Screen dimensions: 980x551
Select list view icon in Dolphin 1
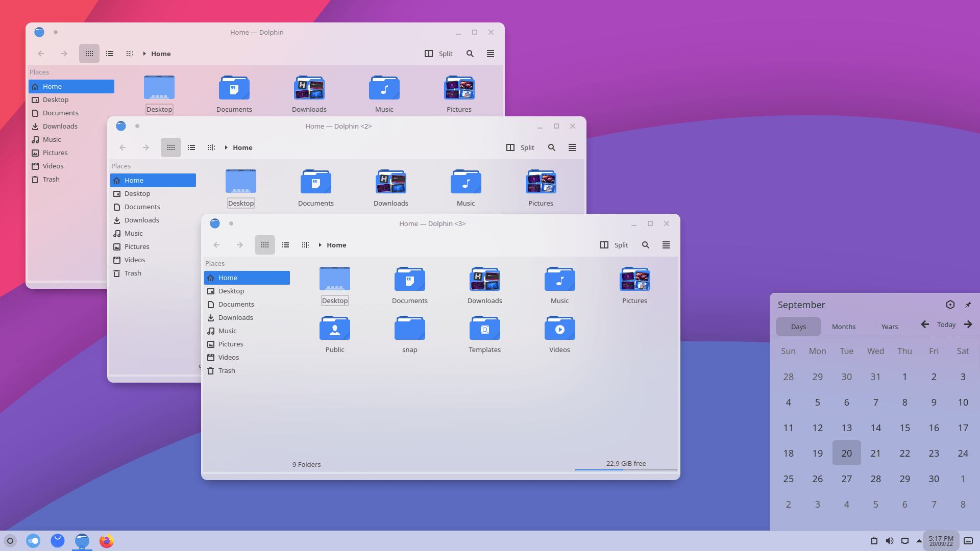click(110, 53)
